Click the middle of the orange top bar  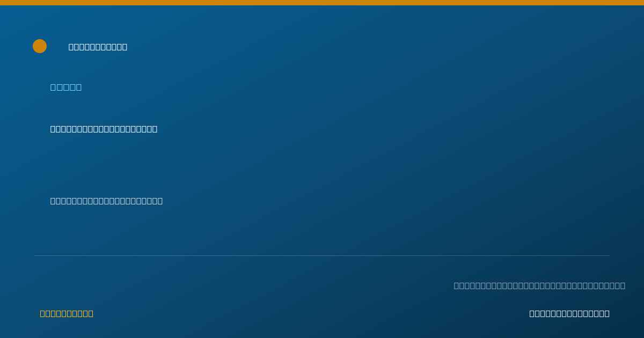[x=322, y=3]
